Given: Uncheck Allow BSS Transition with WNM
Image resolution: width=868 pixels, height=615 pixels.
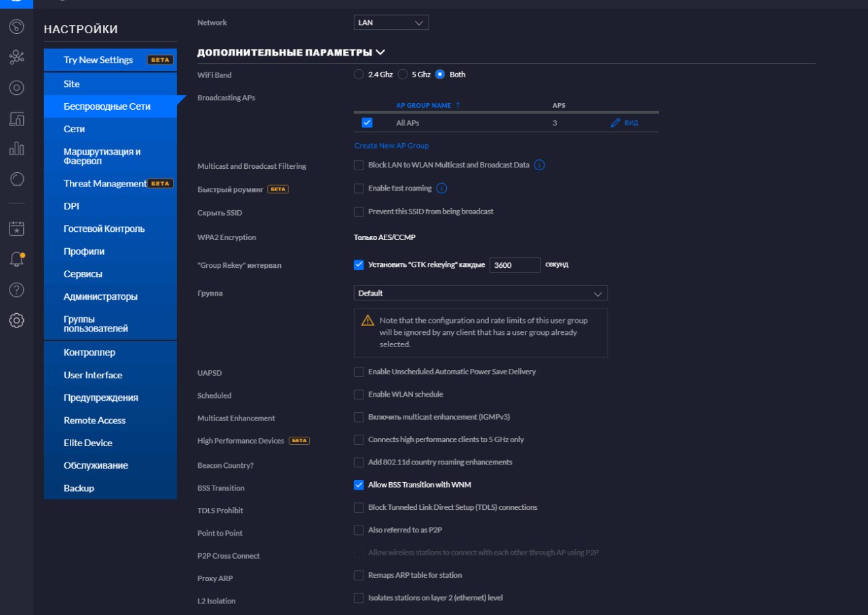Looking at the screenshot, I should pos(359,485).
